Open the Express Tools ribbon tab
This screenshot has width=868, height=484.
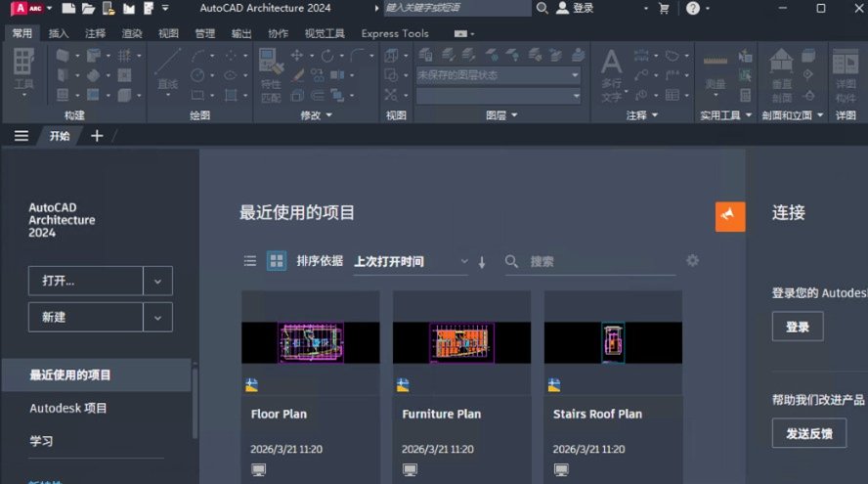tap(395, 33)
